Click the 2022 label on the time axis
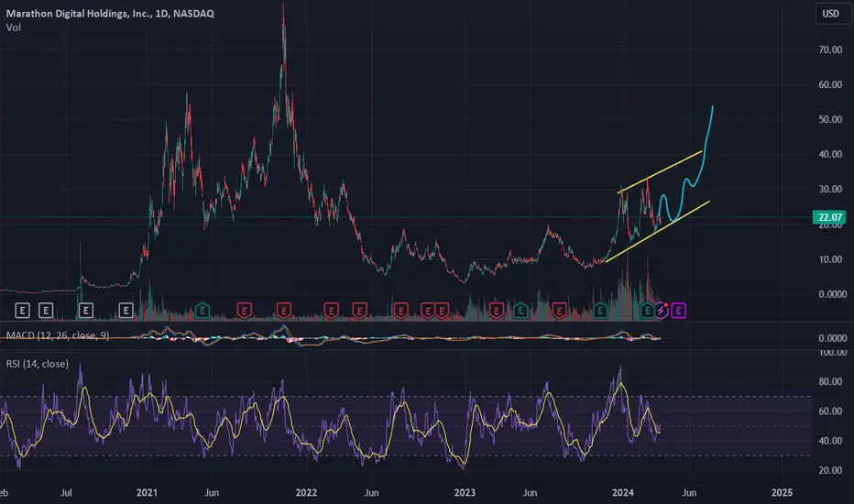This screenshot has width=854, height=504. click(306, 493)
